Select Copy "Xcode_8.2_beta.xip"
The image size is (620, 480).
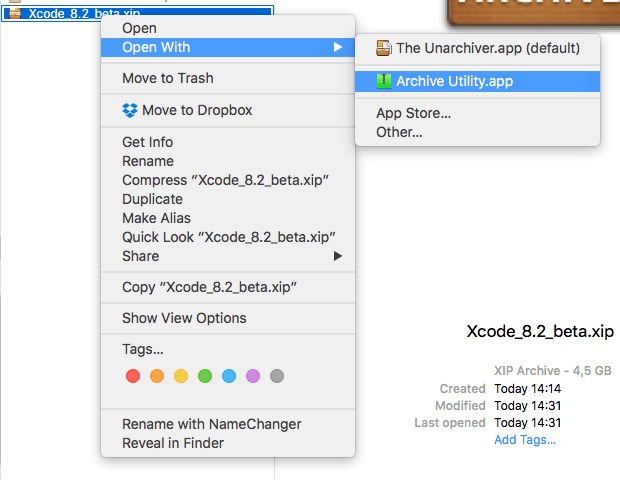click(x=228, y=287)
